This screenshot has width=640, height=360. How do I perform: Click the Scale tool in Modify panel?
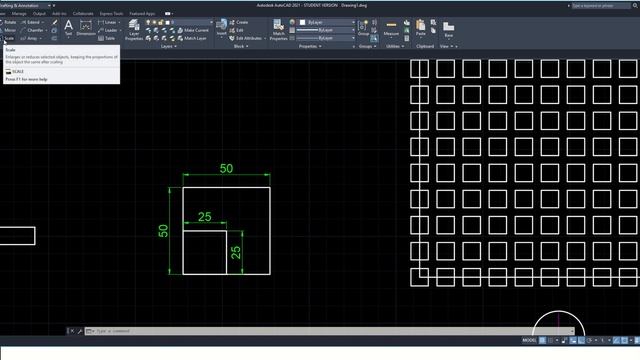(x=7, y=38)
